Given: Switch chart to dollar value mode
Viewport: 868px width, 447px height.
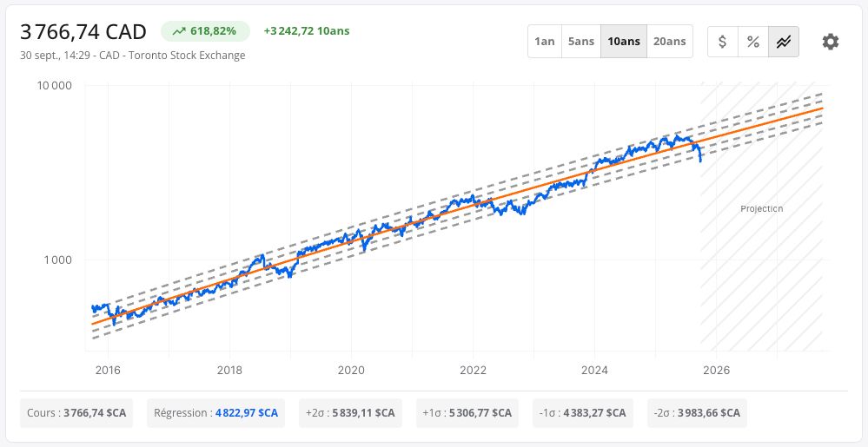Looking at the screenshot, I should point(722,42).
